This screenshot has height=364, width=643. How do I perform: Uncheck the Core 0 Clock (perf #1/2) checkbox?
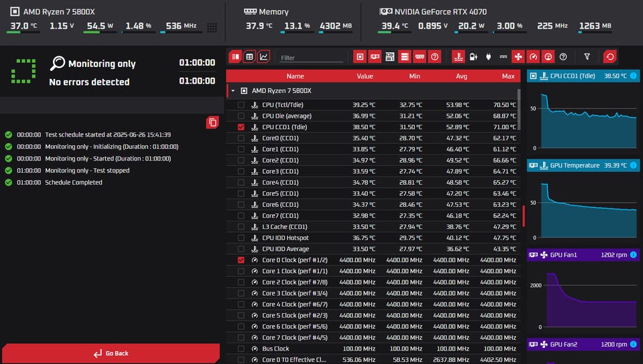tap(241, 260)
